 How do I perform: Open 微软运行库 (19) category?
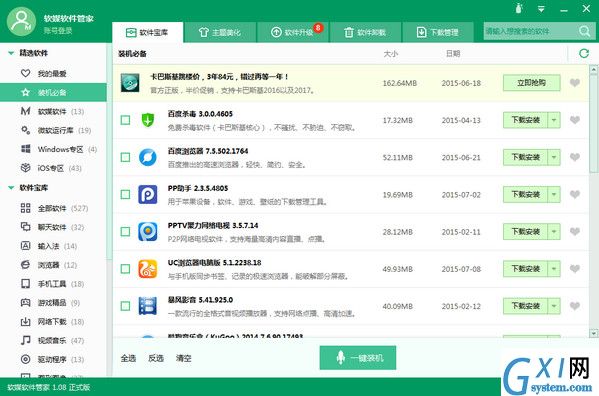tap(56, 130)
